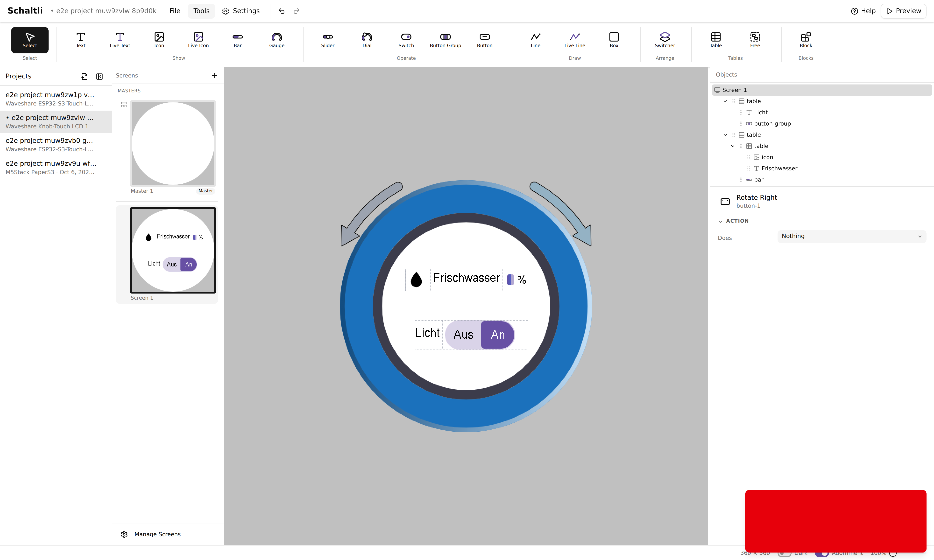Collapse the first table in Objects tree
Viewport: 934px width, 560px height.
(725, 101)
